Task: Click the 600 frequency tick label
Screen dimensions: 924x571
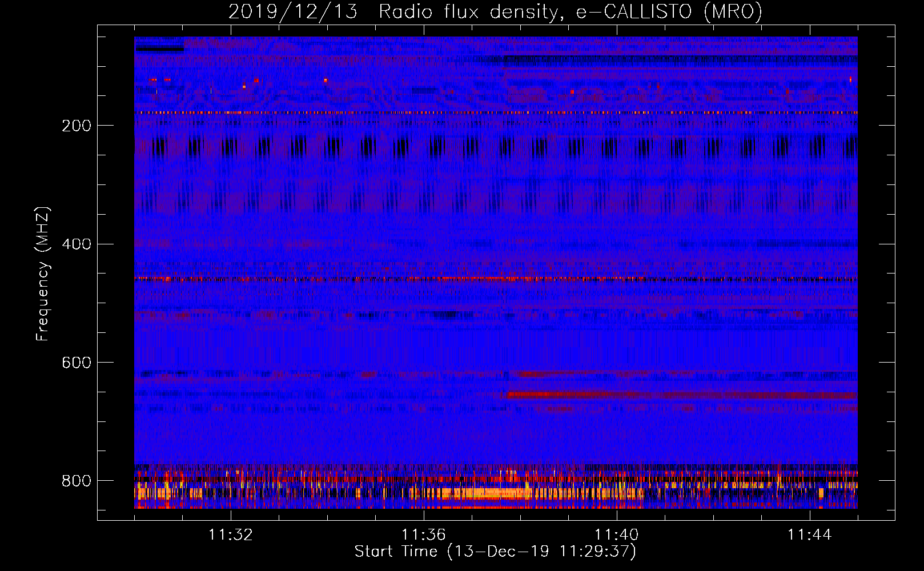Action: (x=77, y=363)
